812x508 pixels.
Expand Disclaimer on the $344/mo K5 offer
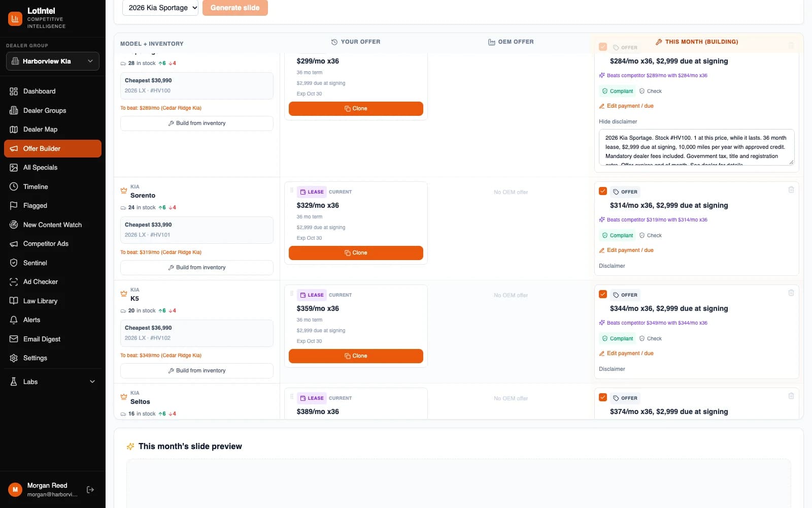612,369
